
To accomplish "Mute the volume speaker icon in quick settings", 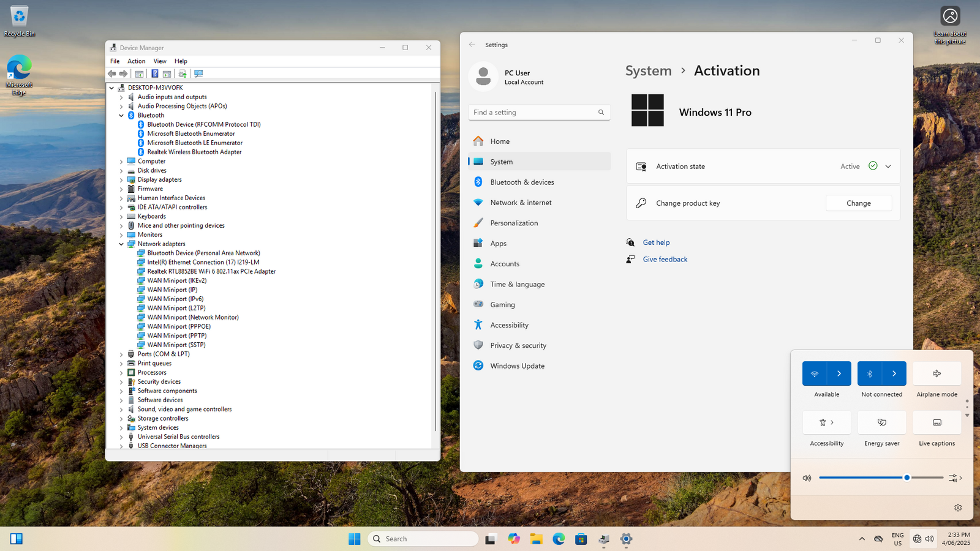I will click(807, 478).
